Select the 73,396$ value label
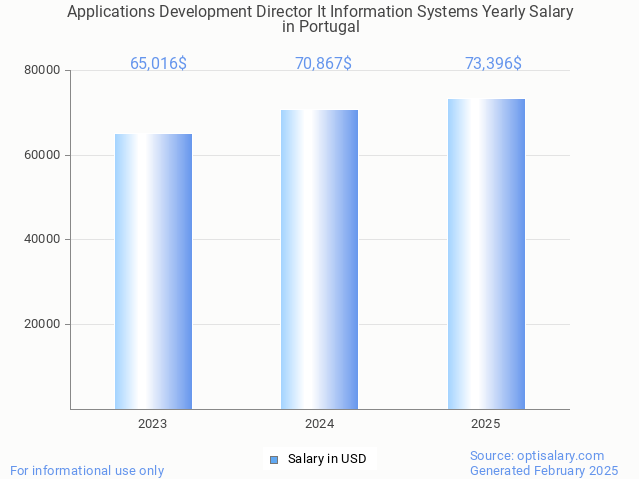Viewport: 639px width, 479px height. (x=493, y=64)
